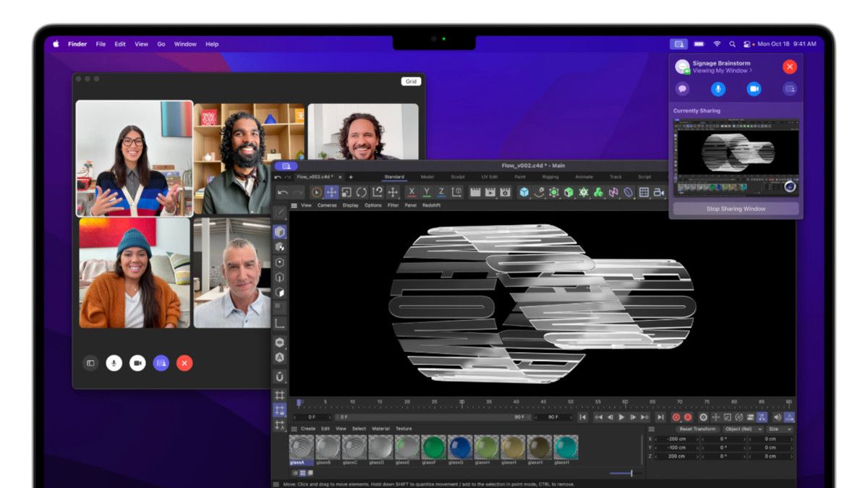868x488 pixels.
Task: Open the Window menu in the menu bar
Action: pyautogui.click(x=184, y=43)
